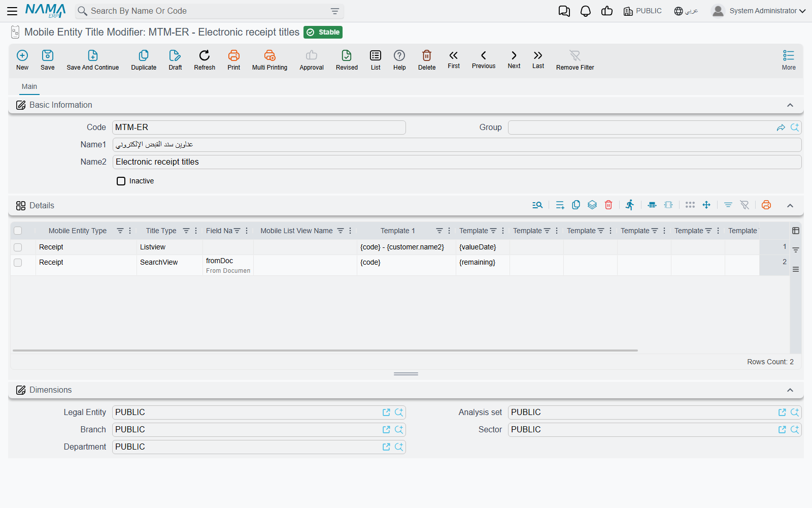Click the Help button
The height and width of the screenshot is (508, 812).
click(x=399, y=60)
